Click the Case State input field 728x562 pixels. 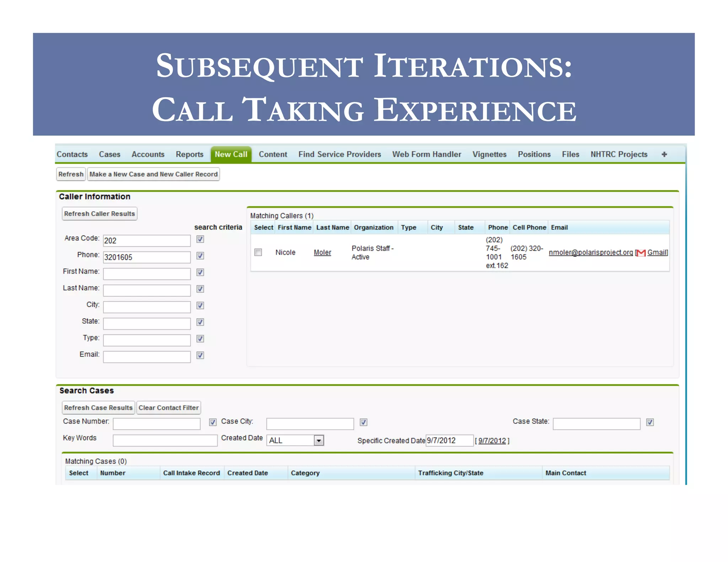click(x=596, y=424)
